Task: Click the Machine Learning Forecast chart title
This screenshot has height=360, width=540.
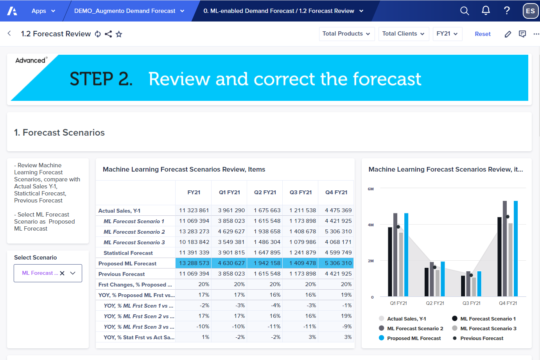Action: (446, 169)
